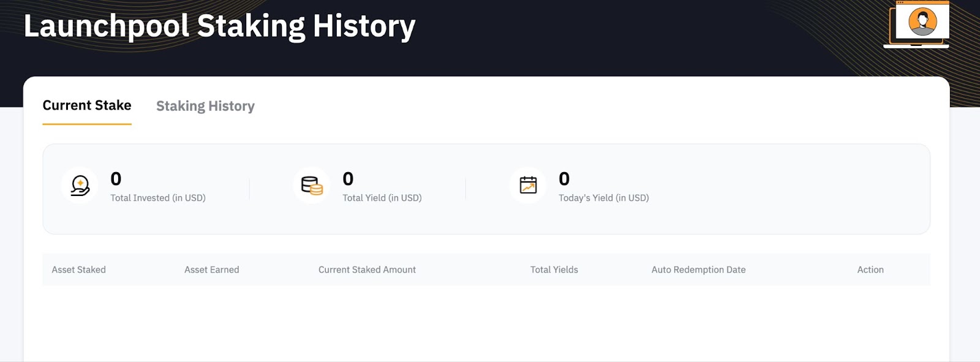This screenshot has width=980, height=362.
Task: Click the Today's Yield calendar chart icon
Action: point(528,185)
